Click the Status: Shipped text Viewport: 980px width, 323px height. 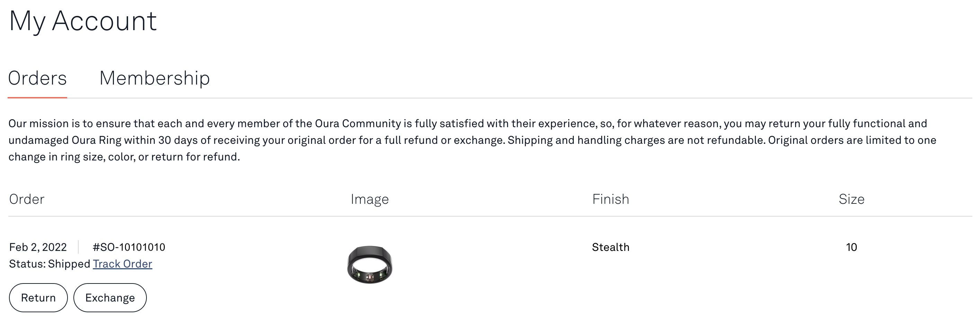(50, 264)
